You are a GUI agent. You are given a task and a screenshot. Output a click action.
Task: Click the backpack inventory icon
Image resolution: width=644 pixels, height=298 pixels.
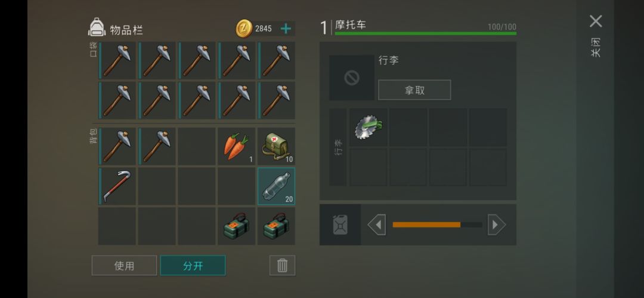click(97, 27)
